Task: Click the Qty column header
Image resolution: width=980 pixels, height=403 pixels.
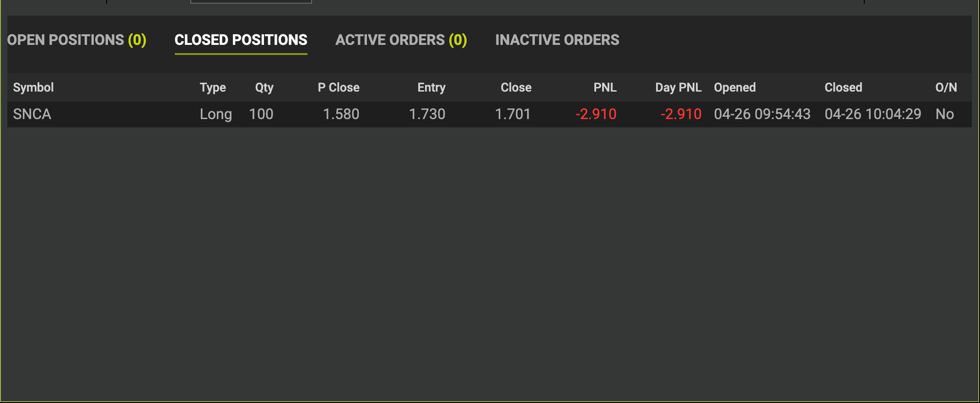Action: [x=264, y=87]
